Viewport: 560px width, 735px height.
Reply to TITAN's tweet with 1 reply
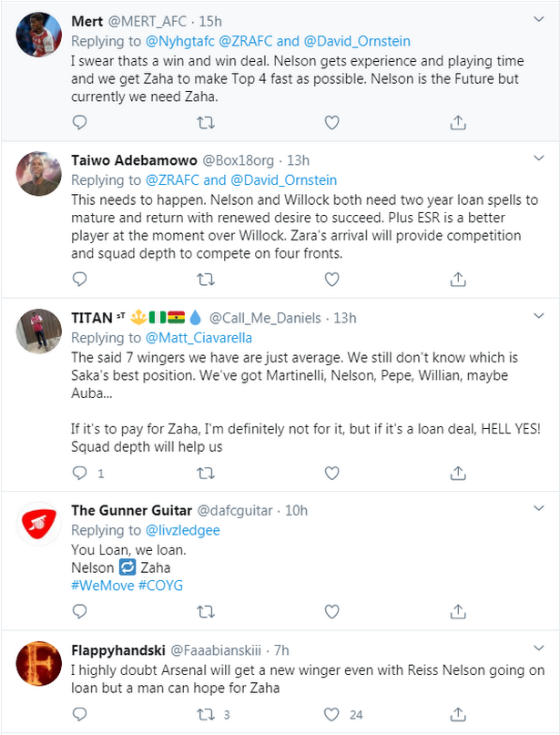(x=79, y=473)
